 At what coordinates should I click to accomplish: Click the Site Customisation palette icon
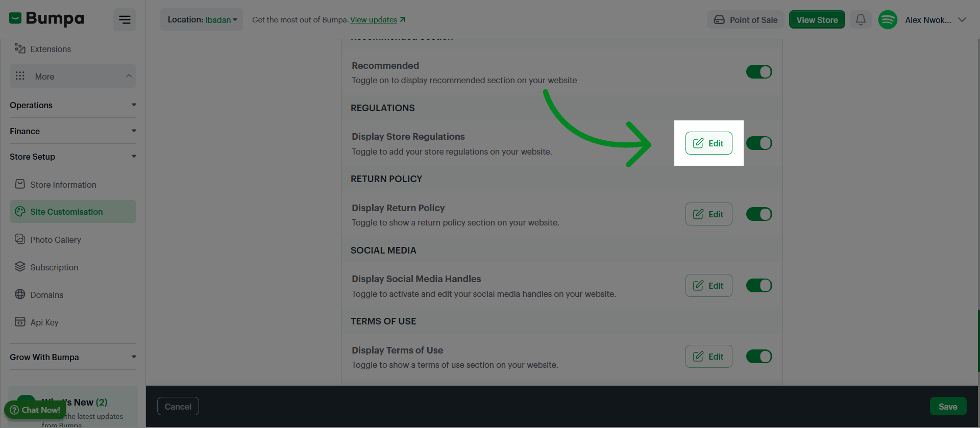click(x=20, y=211)
